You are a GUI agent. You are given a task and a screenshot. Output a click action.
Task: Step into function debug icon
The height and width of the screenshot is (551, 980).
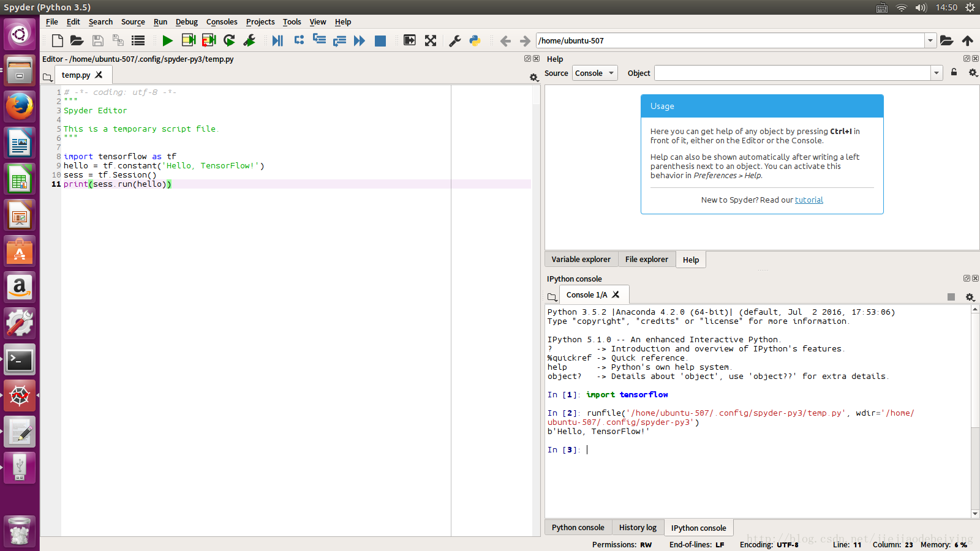click(319, 40)
